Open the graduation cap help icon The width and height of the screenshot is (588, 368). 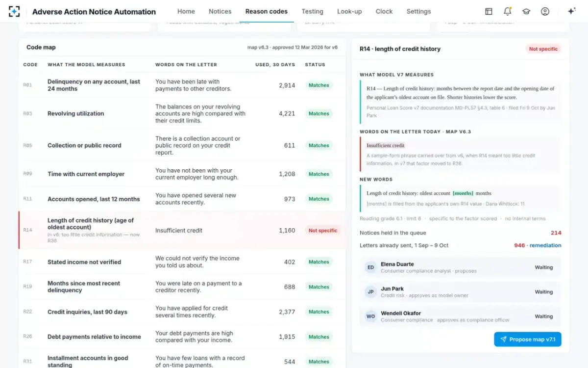(526, 11)
